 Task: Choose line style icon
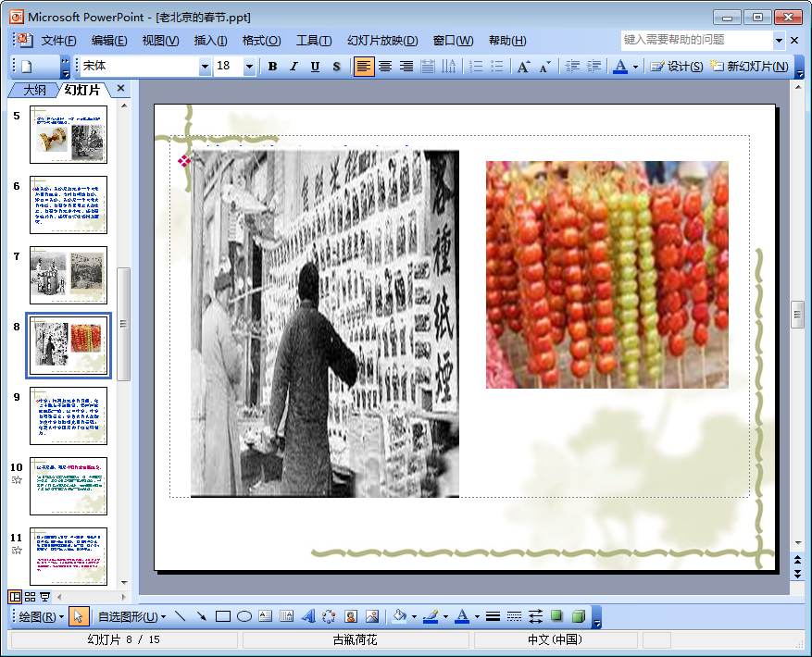493,616
